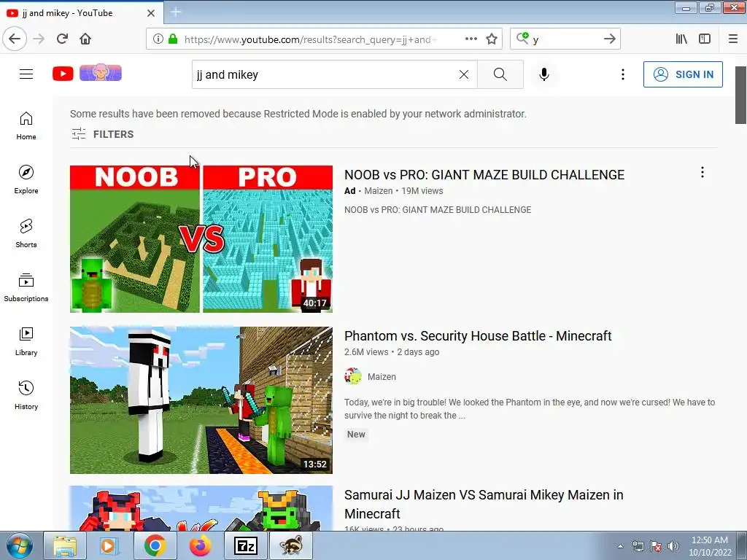Open the Samurai JJ vs Mikey thumbnail
747x560 pixels.
pyautogui.click(x=201, y=508)
